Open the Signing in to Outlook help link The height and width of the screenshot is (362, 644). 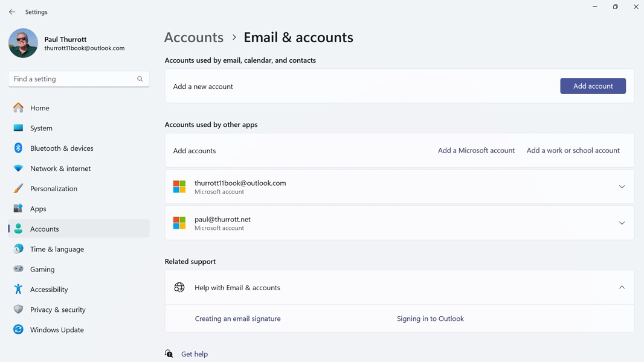pos(430,318)
